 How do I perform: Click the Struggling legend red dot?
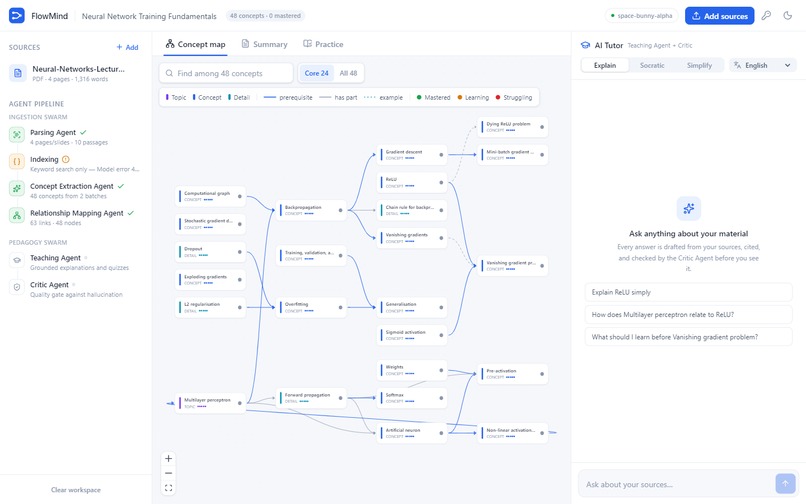click(498, 97)
